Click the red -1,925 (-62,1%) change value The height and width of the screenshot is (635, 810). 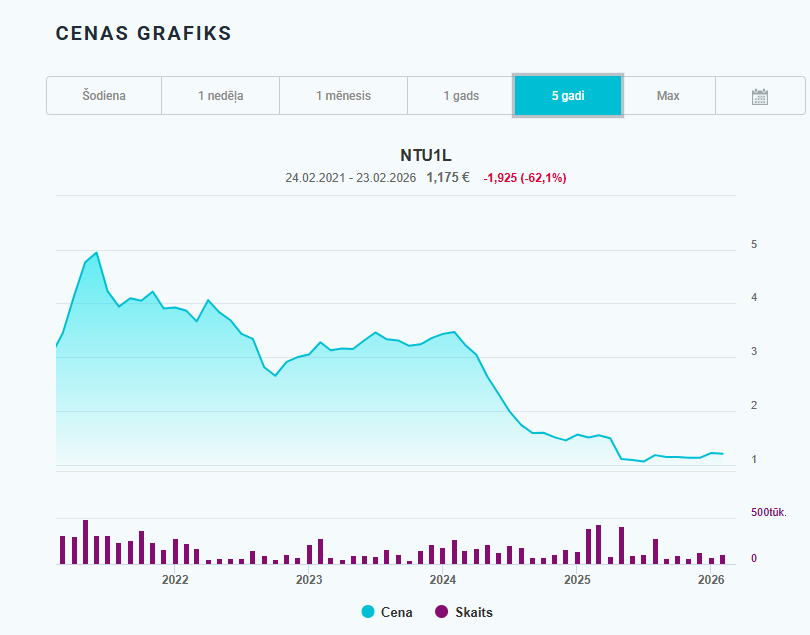[x=525, y=178]
